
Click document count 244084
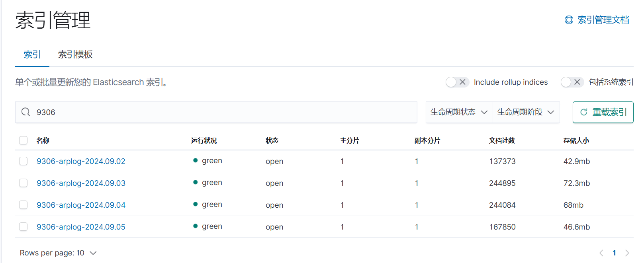coord(502,205)
